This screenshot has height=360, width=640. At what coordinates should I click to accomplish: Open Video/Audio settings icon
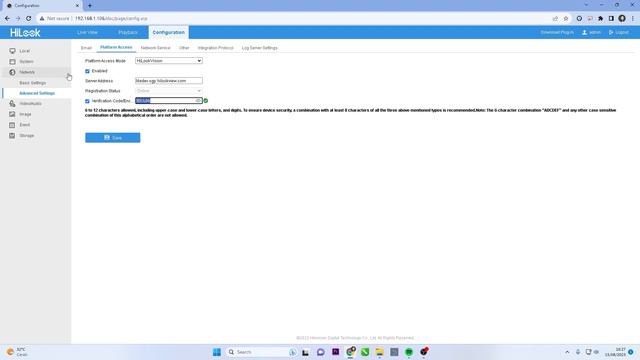coord(12,104)
